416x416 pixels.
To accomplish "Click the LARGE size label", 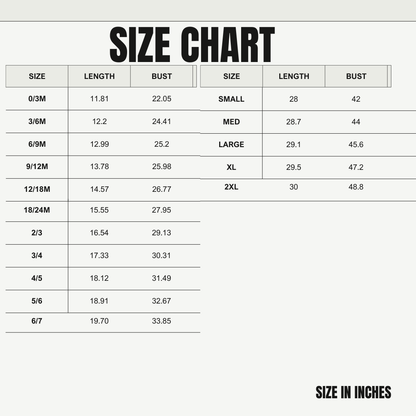I will 231,144.
